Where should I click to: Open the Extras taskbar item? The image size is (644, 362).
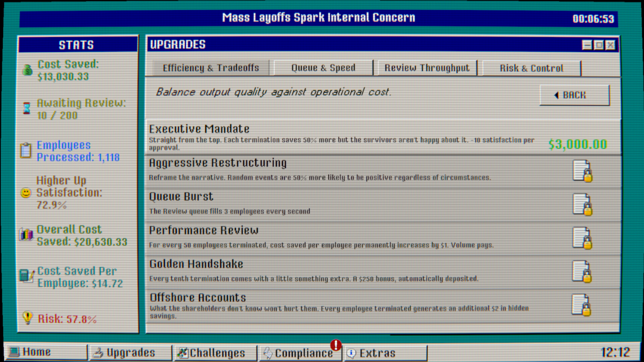pos(385,353)
